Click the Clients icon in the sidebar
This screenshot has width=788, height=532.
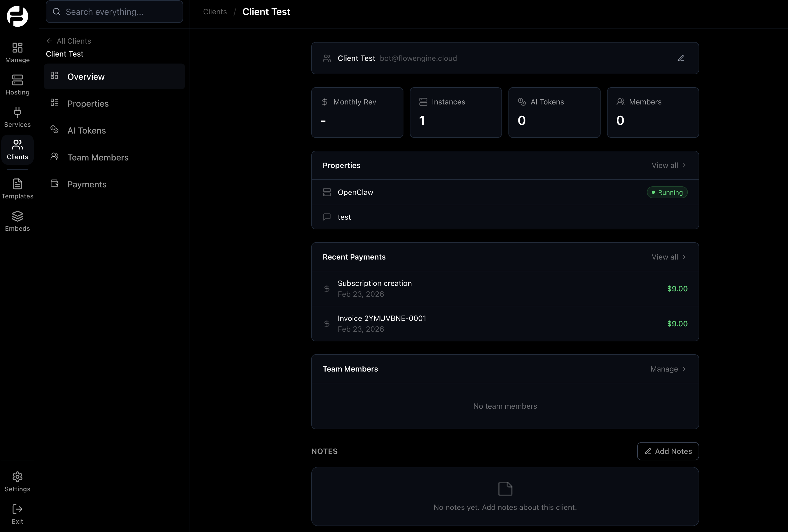click(17, 149)
